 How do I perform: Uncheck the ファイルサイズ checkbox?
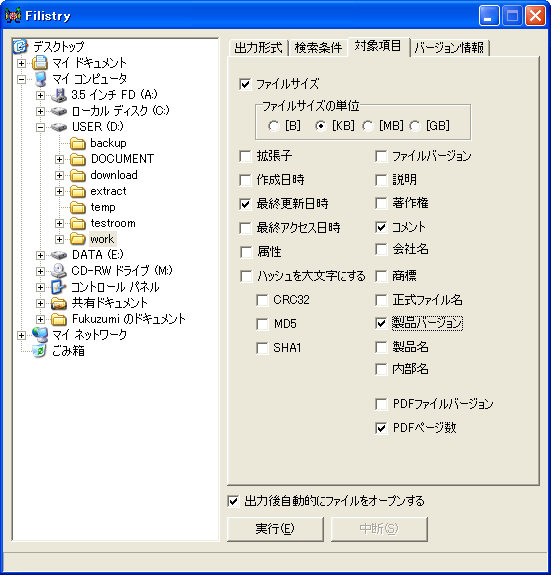[x=245, y=84]
